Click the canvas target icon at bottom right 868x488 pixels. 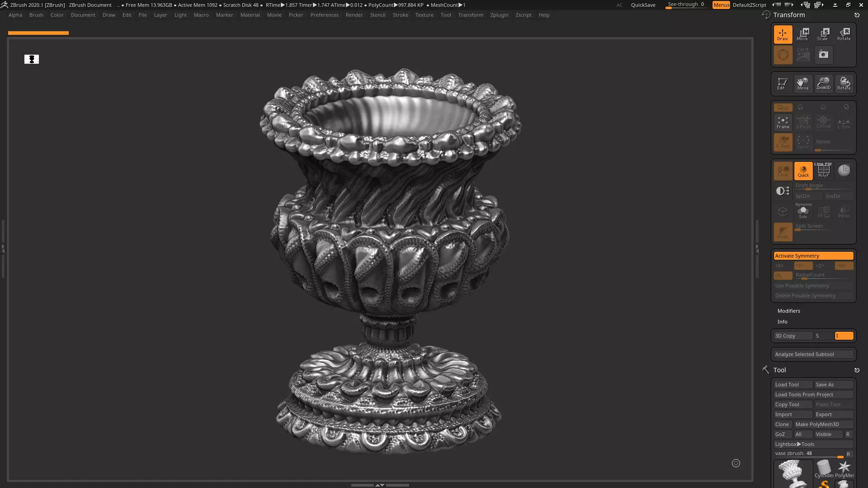click(x=736, y=463)
